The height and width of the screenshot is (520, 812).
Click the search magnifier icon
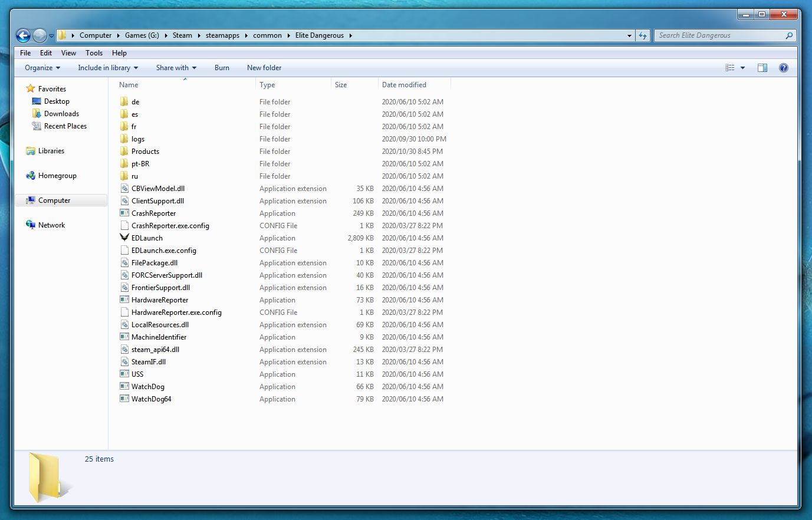pos(789,35)
